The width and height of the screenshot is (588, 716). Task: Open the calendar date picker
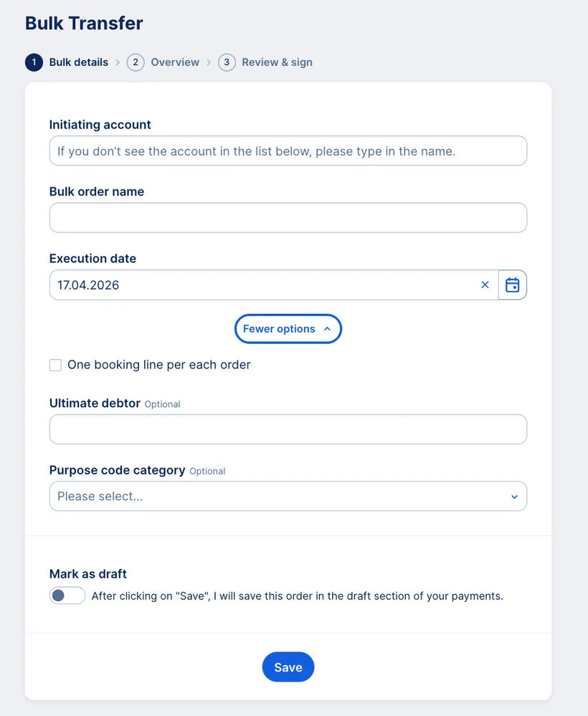pyautogui.click(x=513, y=285)
